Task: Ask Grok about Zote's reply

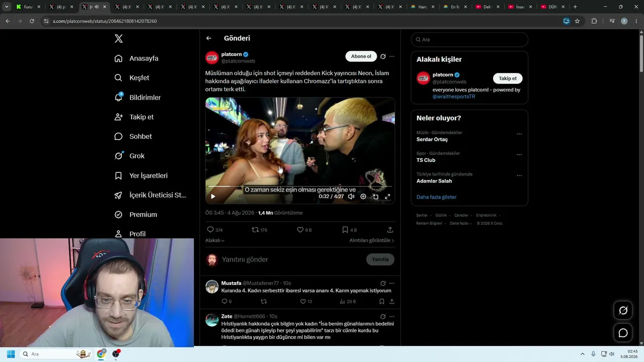Action: [x=383, y=316]
